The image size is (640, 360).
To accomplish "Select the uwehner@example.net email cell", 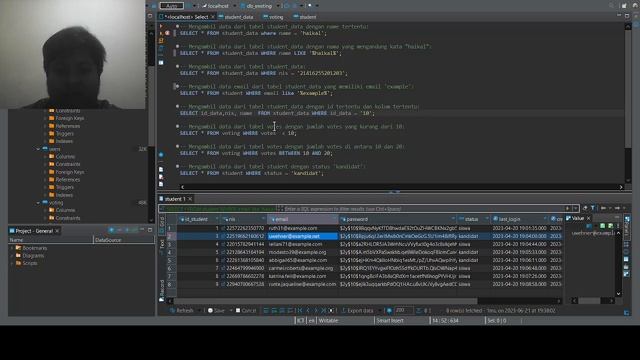I will coord(302,236).
